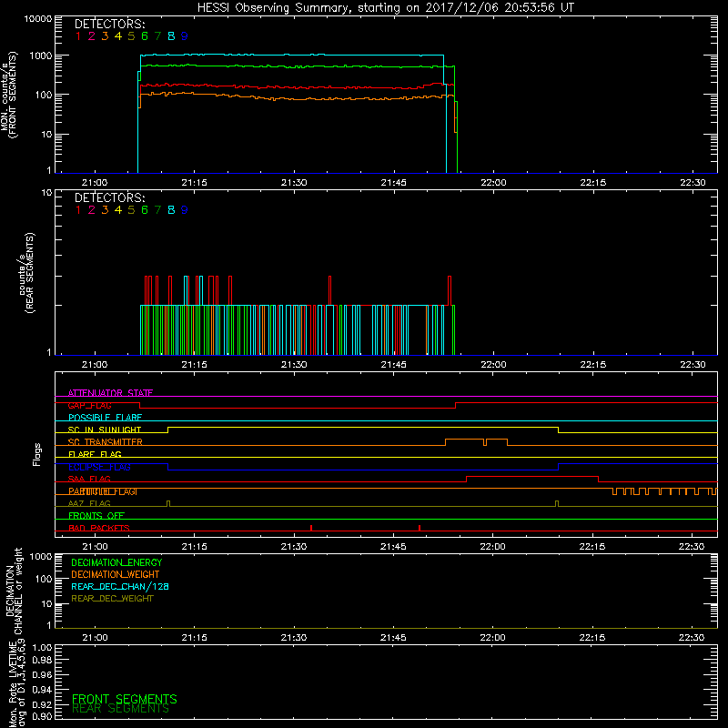This screenshot has height=728, width=728.
Task: Click DETECTORS: label in front segments panel
Action: 109,24
